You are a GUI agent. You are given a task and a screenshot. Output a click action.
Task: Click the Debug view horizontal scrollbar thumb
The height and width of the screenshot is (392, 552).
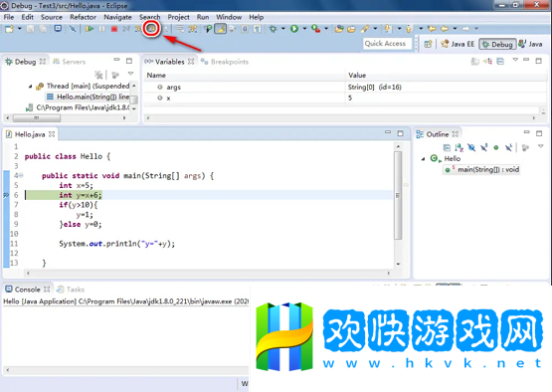[37, 118]
